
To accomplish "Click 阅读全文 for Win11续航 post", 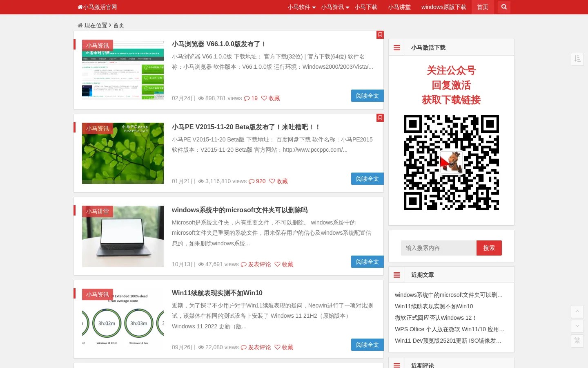I will tap(367, 345).
